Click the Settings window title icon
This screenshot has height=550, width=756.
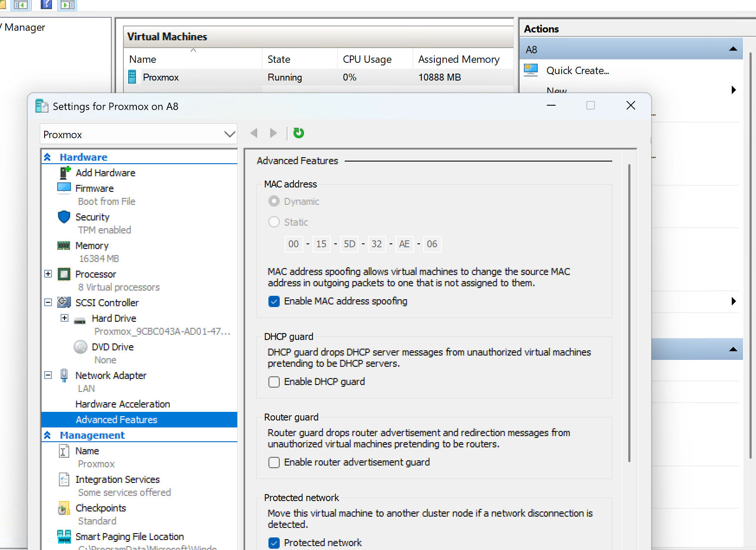[42, 106]
